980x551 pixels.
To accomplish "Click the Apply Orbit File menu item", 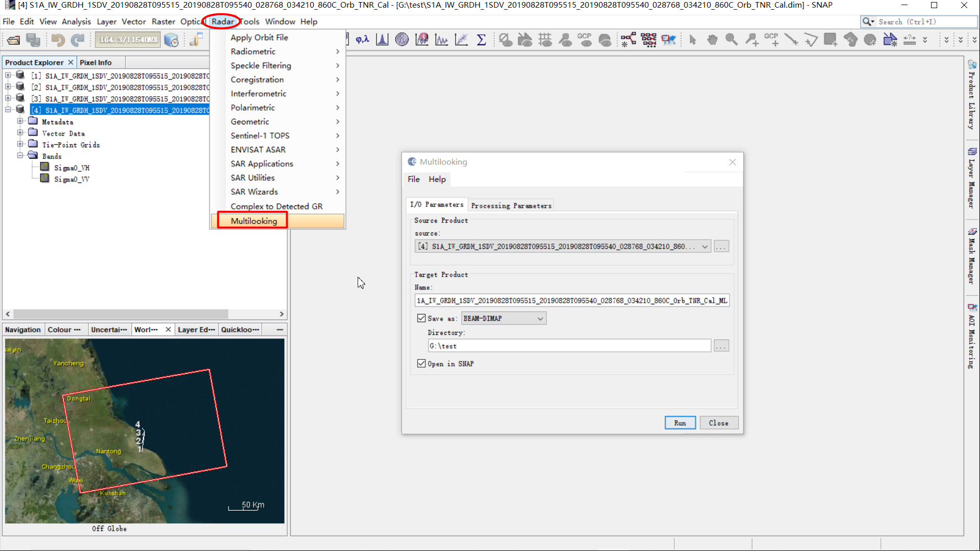I will (x=259, y=37).
